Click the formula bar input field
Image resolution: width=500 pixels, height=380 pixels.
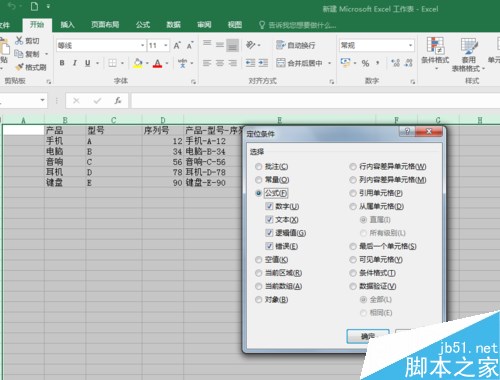(x=315, y=100)
